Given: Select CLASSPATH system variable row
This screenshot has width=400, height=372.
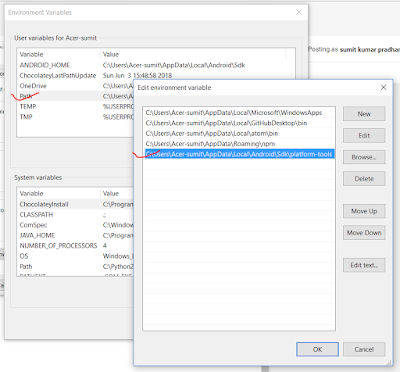Looking at the screenshot, I should (76, 214).
